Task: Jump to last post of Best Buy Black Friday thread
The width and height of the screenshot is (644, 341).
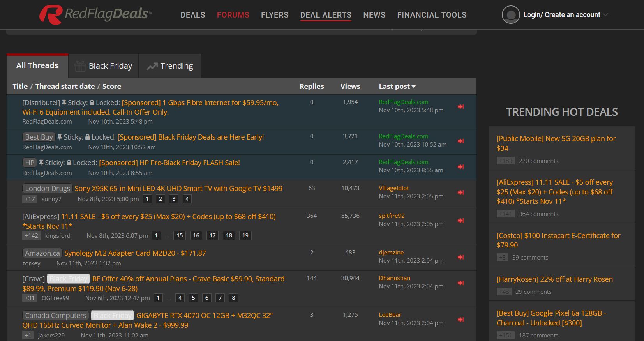Action: point(461,141)
